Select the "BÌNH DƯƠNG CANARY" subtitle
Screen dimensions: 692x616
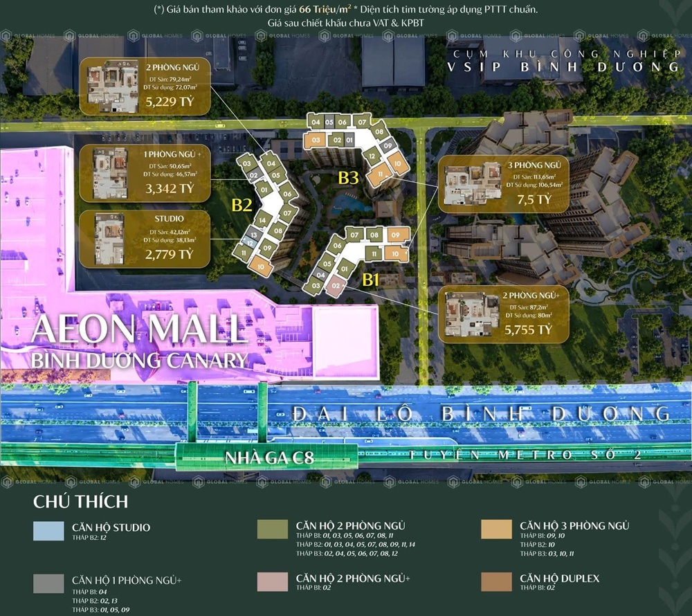click(140, 361)
